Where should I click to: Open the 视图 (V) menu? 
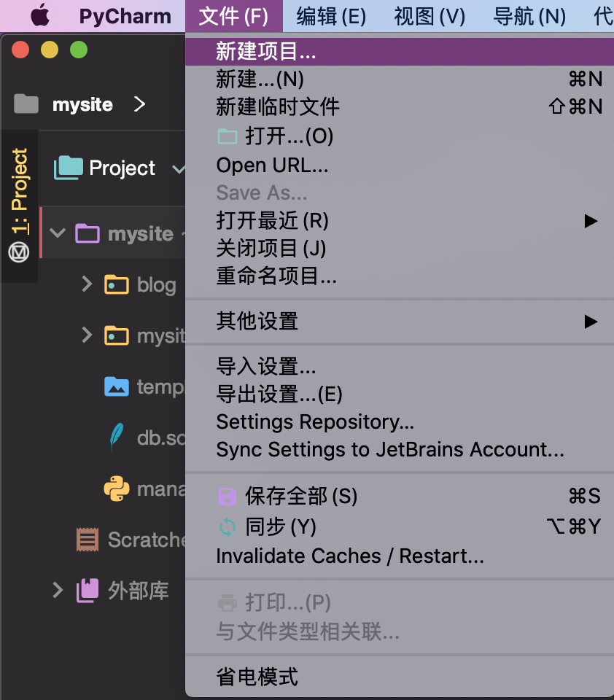tap(430, 16)
